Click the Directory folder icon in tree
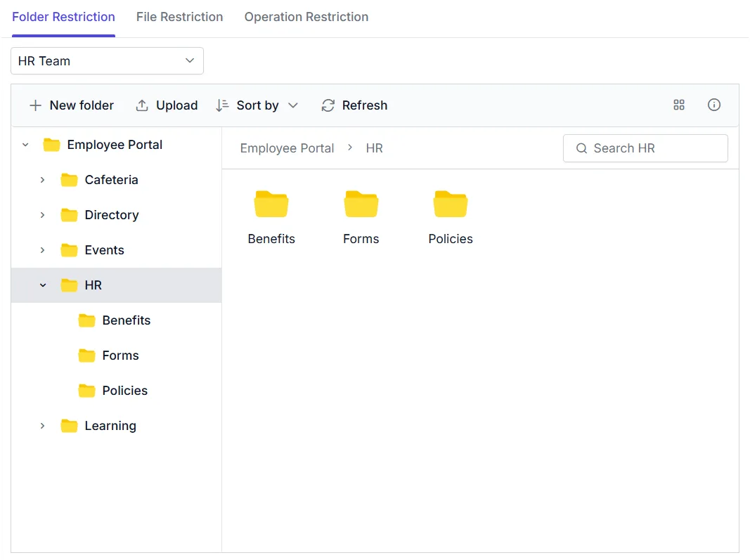750x560 pixels. click(x=69, y=215)
